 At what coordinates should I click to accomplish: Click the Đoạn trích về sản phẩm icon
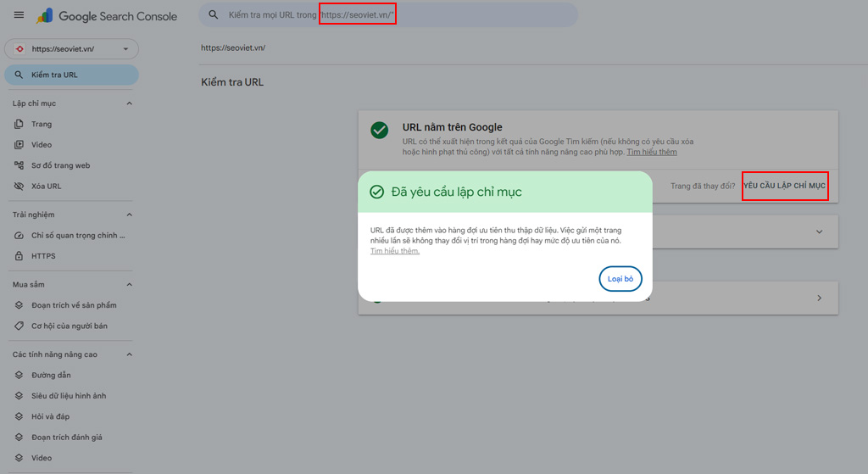point(19,305)
